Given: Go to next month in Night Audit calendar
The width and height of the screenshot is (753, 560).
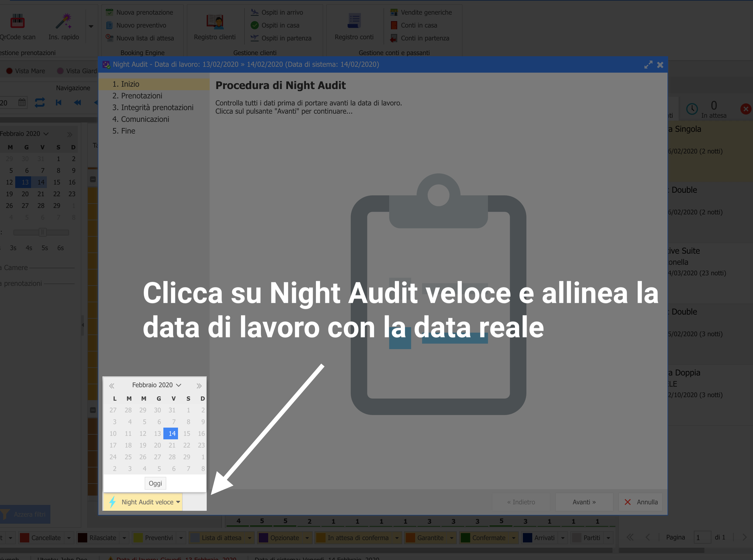Looking at the screenshot, I should coord(199,385).
